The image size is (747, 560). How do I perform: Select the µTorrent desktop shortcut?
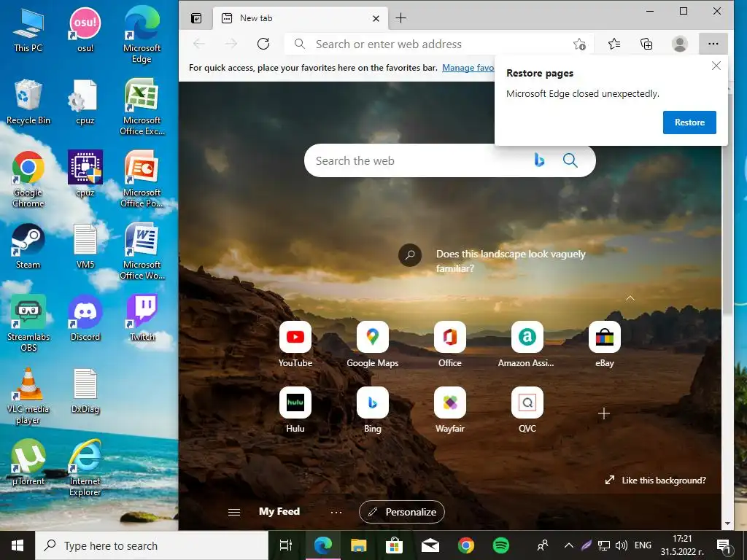point(28,462)
